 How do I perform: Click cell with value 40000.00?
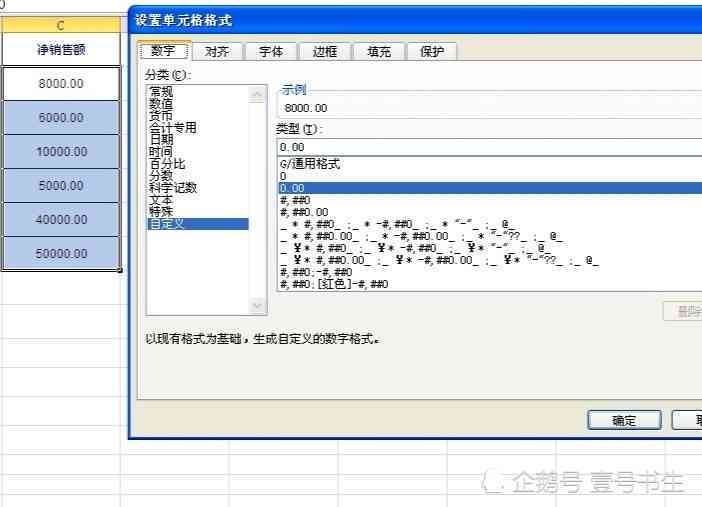pyautogui.click(x=61, y=220)
